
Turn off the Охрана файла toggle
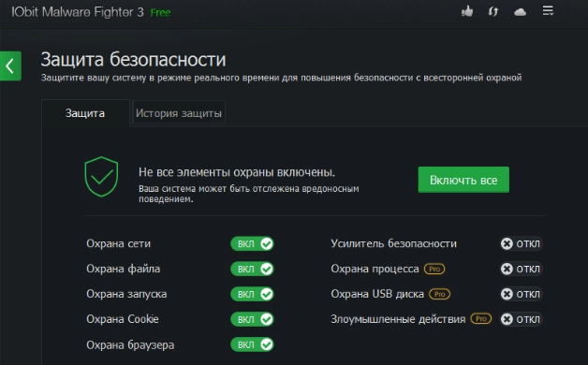click(x=253, y=269)
